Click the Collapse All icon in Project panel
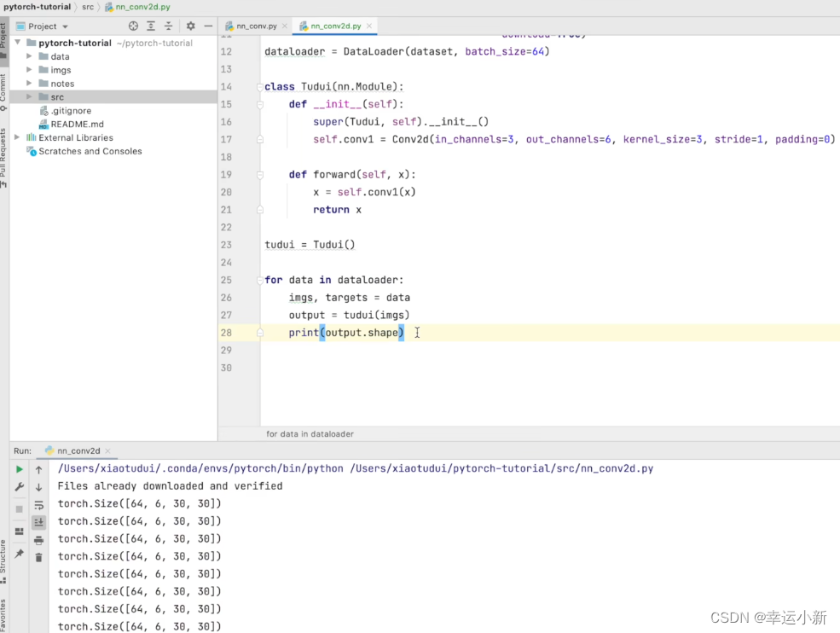This screenshot has height=633, width=840. [168, 26]
